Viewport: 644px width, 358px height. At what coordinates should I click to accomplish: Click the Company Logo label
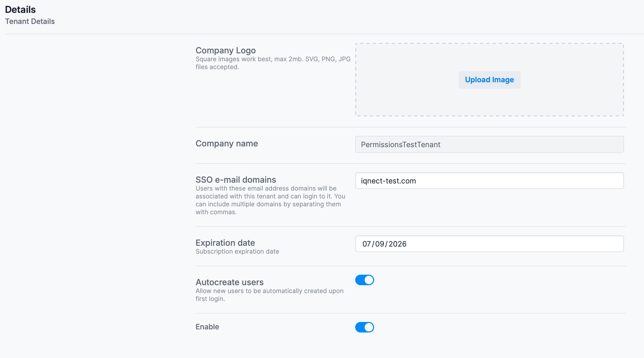[x=226, y=50]
